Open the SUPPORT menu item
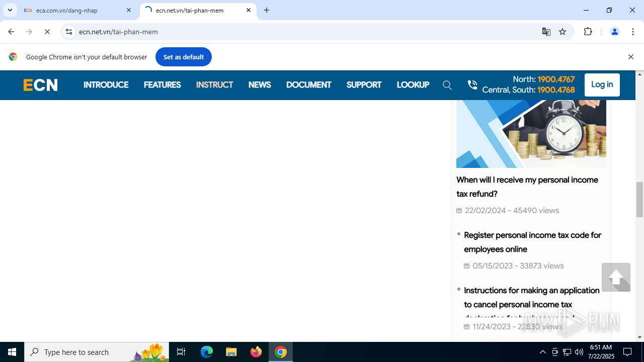 point(364,85)
